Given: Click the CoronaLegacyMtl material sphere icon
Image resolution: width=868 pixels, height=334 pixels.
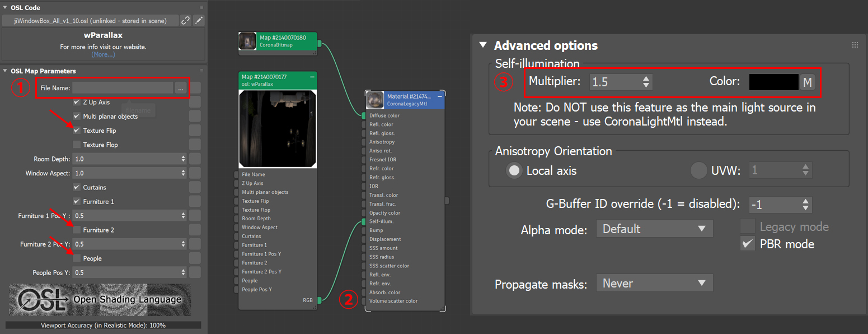Looking at the screenshot, I should pyautogui.click(x=375, y=100).
